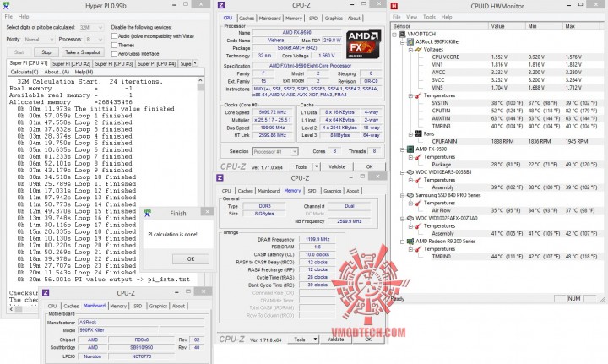Click the Value column header in HWMonitor
This screenshot has width=608, height=364.
click(x=507, y=26)
